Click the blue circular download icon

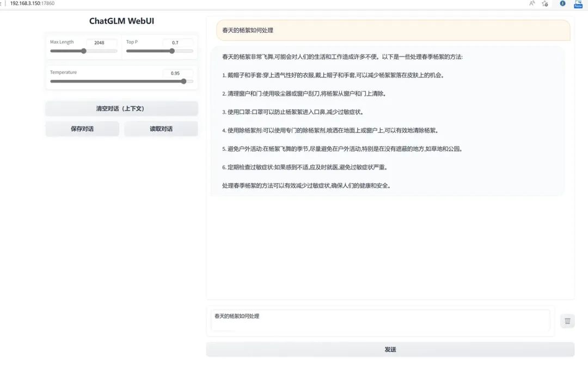click(562, 4)
